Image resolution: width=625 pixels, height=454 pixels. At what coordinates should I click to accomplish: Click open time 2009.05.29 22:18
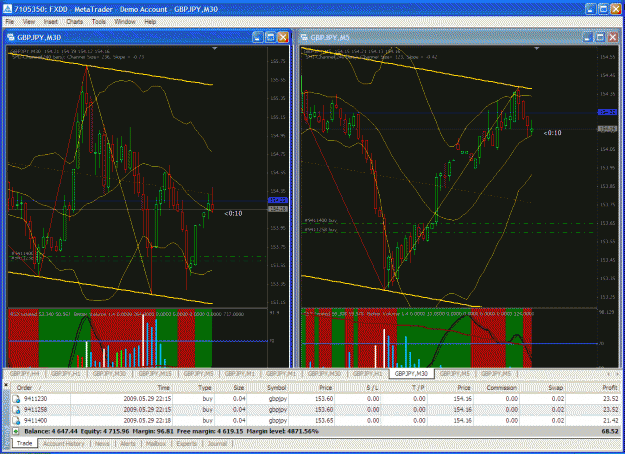click(147, 421)
